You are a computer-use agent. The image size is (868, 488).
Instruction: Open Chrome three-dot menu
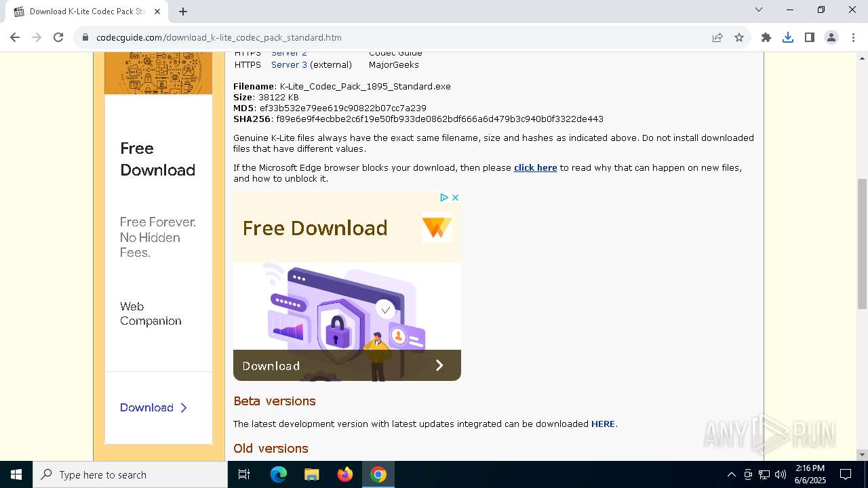(x=853, y=37)
